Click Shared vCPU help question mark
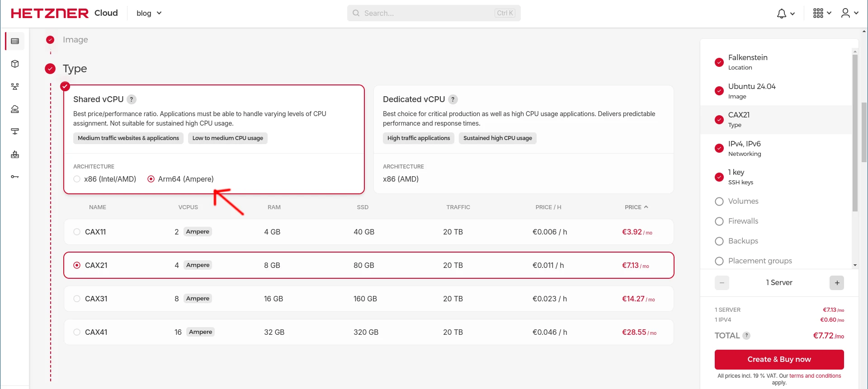 click(x=132, y=99)
